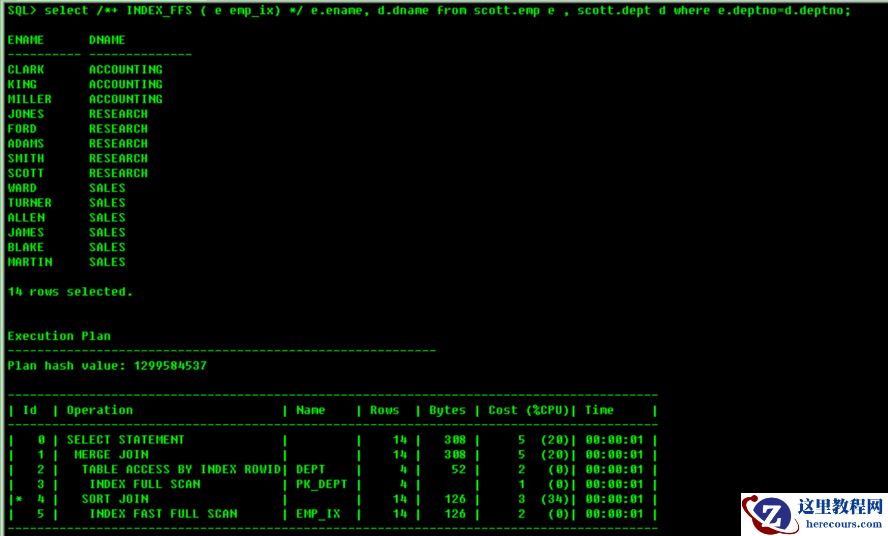Select the employee name KING
The image size is (888, 536).
coord(22,84)
